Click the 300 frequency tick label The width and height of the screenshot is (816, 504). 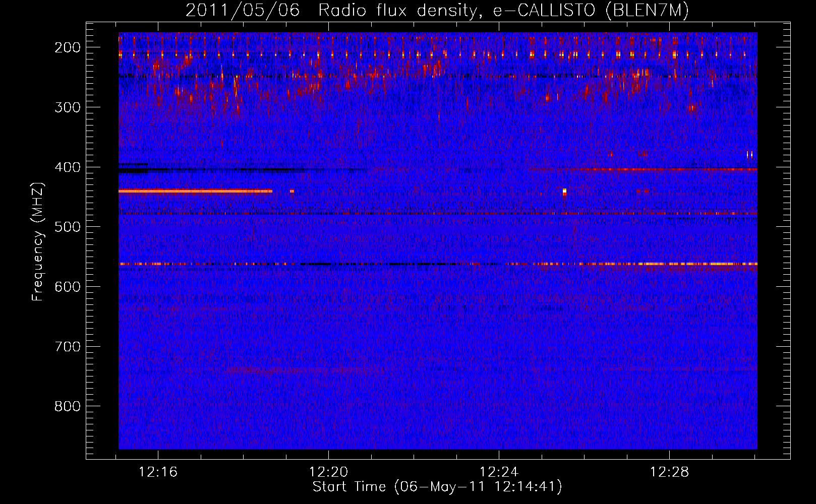pos(67,107)
